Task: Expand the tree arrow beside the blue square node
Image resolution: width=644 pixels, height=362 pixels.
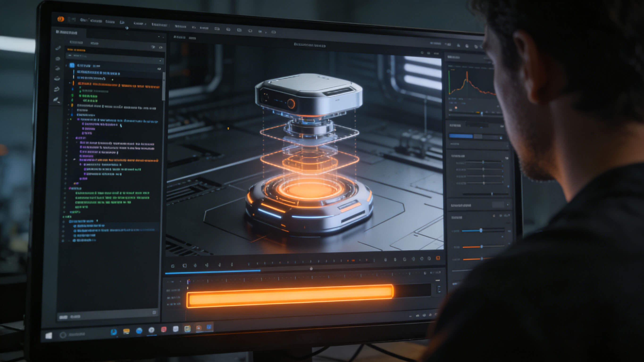Action: point(67,66)
